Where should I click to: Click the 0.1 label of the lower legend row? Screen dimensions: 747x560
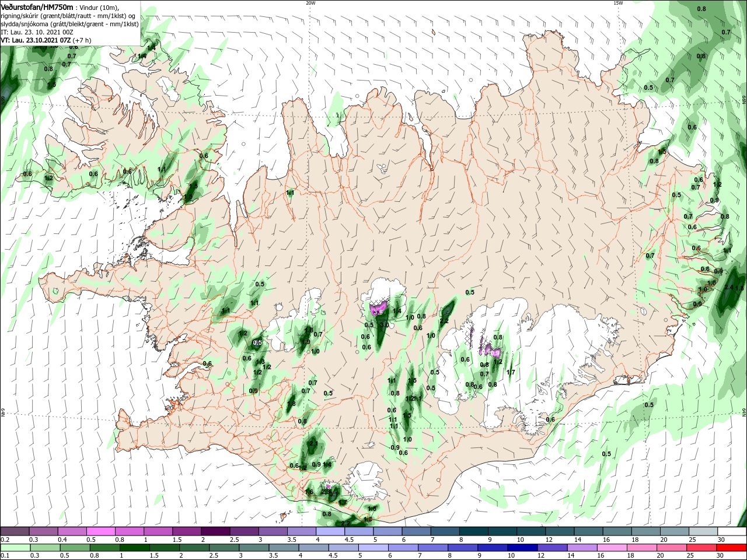(x=5, y=556)
